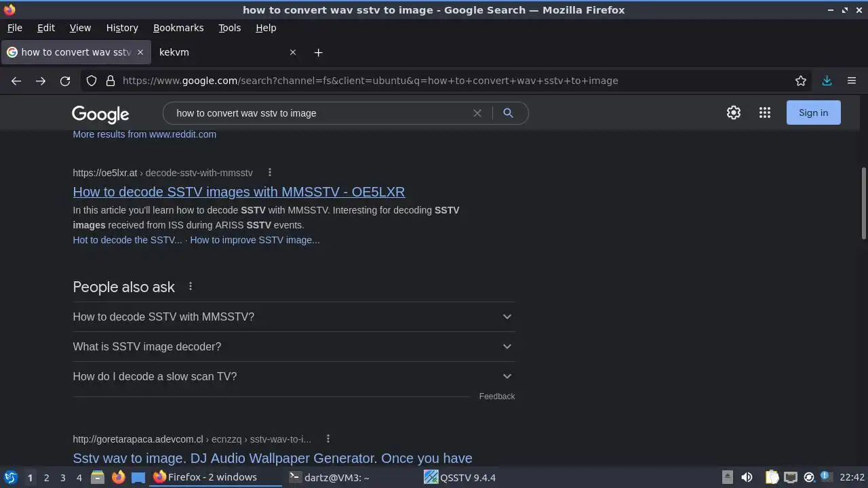The height and width of the screenshot is (488, 868).
Task: Switch to QSSTV 9.4.4 taskbar window
Action: [x=486, y=477]
